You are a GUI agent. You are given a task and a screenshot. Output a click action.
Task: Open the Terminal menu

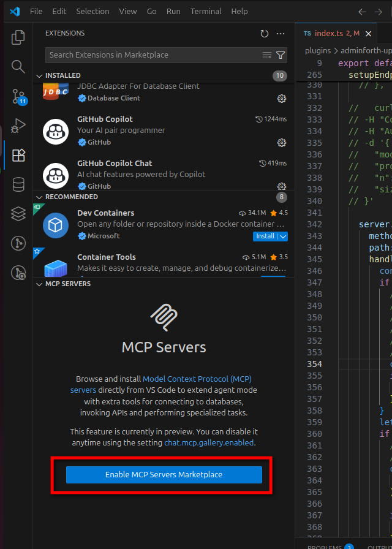(205, 11)
